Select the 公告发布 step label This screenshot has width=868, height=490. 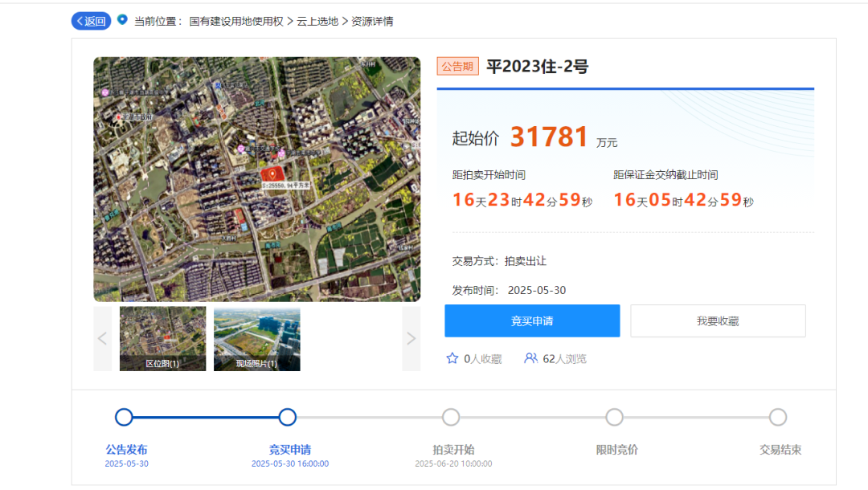pos(127,450)
